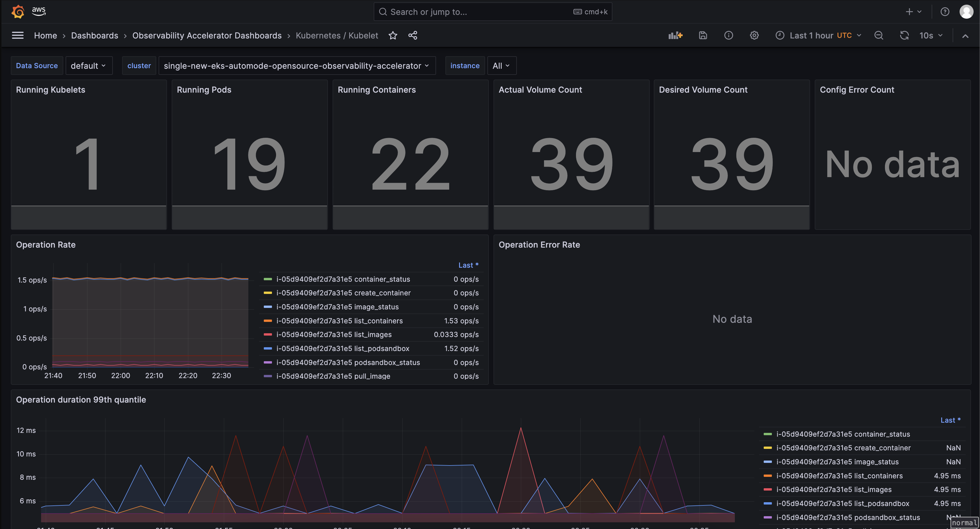Star the Kubernetes / Kubelet dashboard

point(393,35)
